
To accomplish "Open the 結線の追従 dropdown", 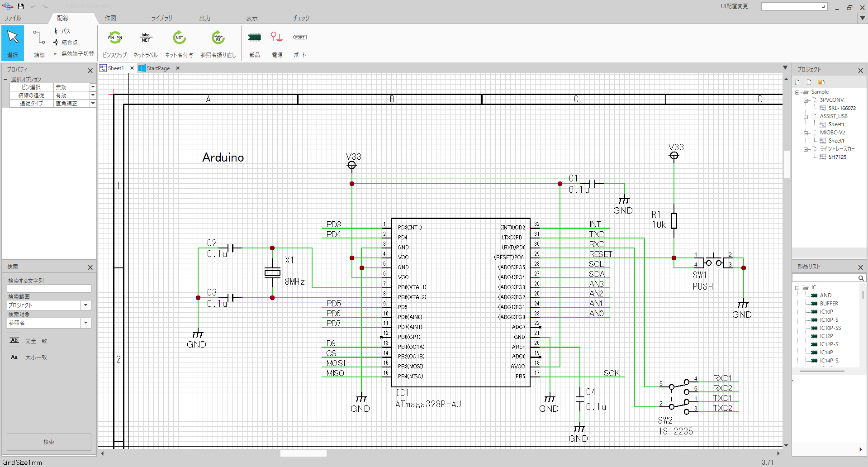I will click(x=93, y=95).
